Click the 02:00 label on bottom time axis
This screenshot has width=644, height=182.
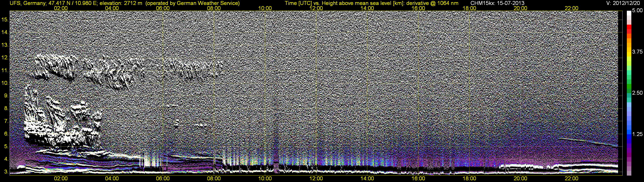click(x=61, y=179)
